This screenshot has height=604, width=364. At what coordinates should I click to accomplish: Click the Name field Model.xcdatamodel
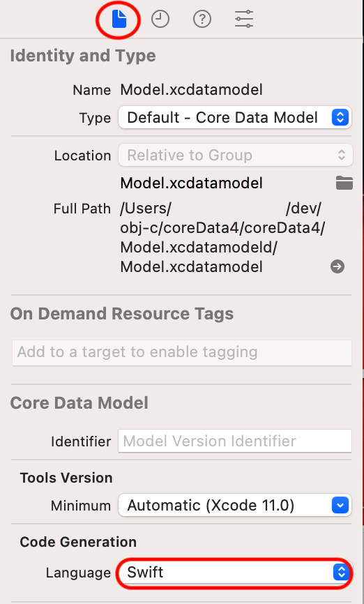[192, 90]
